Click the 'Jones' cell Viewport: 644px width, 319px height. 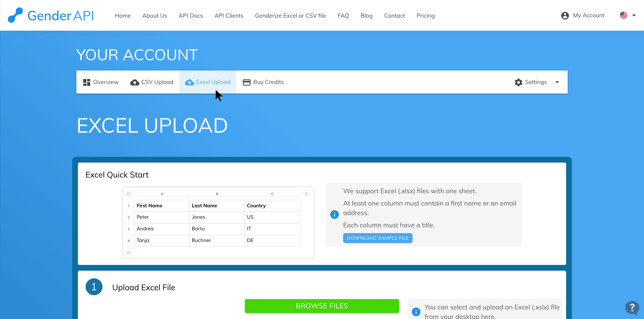217,217
